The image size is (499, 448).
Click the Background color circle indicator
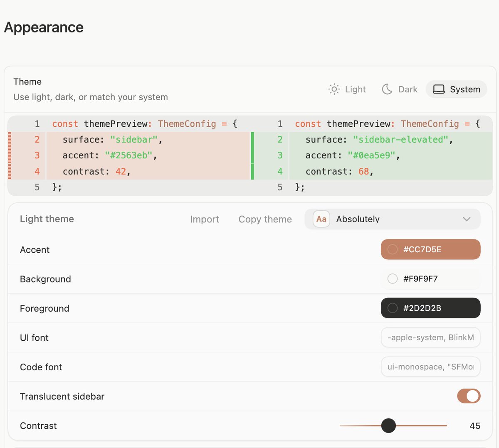[393, 278]
